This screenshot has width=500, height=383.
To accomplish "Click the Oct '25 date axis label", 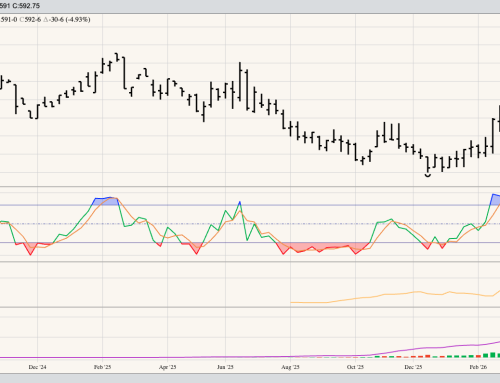I will (355, 367).
